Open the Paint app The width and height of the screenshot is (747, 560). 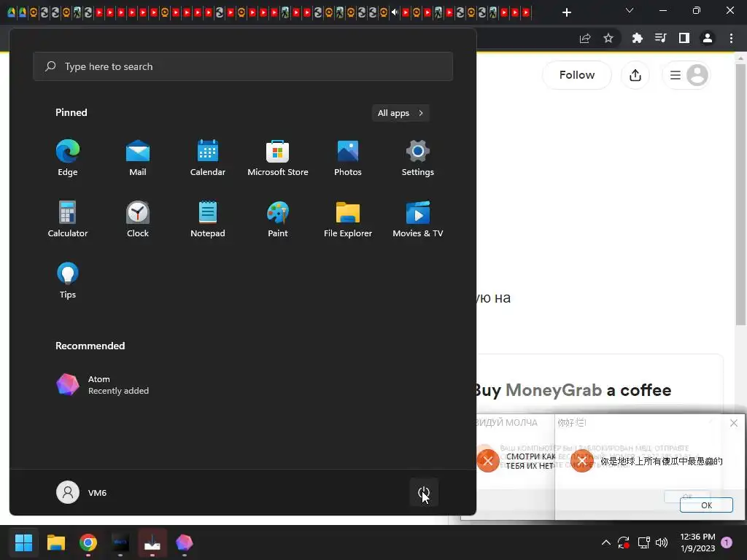tap(278, 219)
